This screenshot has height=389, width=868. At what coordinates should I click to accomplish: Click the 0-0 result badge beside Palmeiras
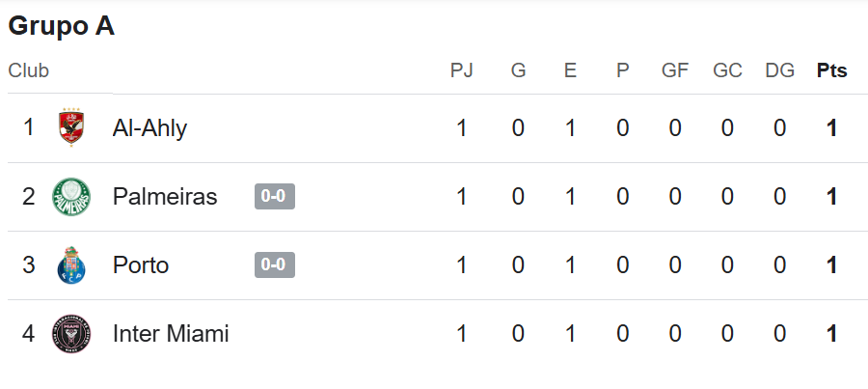[x=275, y=196]
